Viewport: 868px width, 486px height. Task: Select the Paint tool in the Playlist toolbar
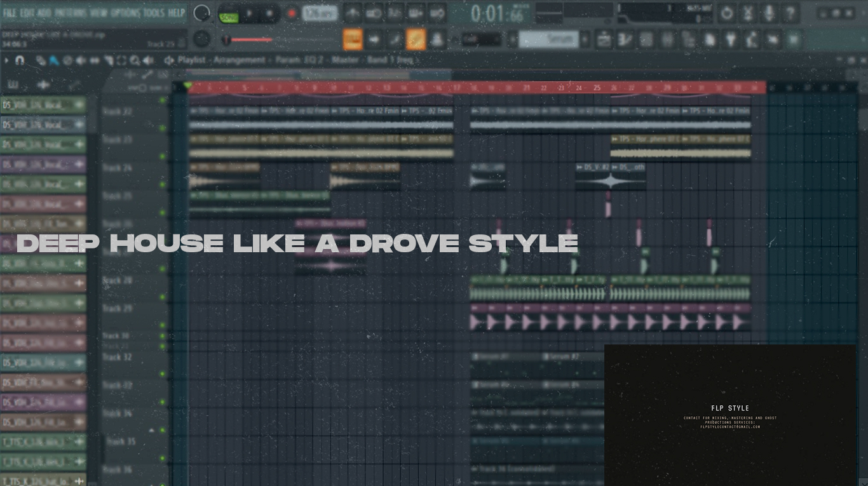(54, 60)
